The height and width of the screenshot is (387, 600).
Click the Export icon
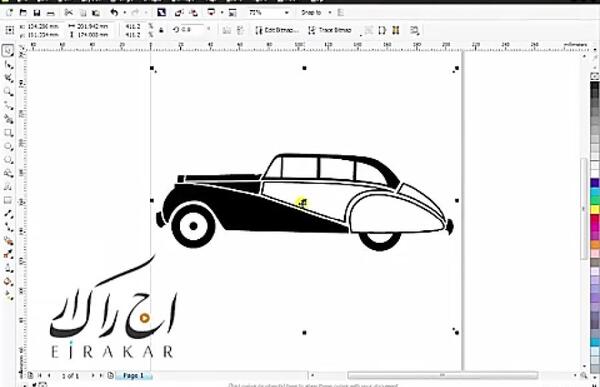[x=194, y=13]
